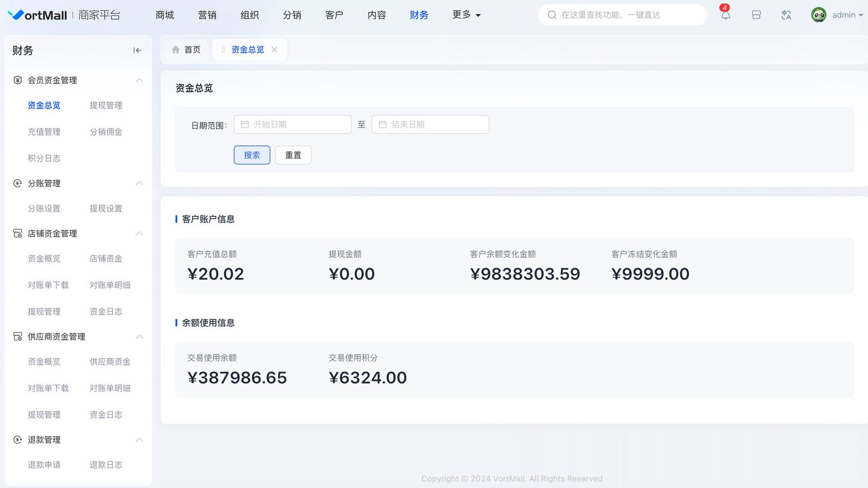Click the home icon in the 首页 tab
Screen dimensions: 868x488
176,50
